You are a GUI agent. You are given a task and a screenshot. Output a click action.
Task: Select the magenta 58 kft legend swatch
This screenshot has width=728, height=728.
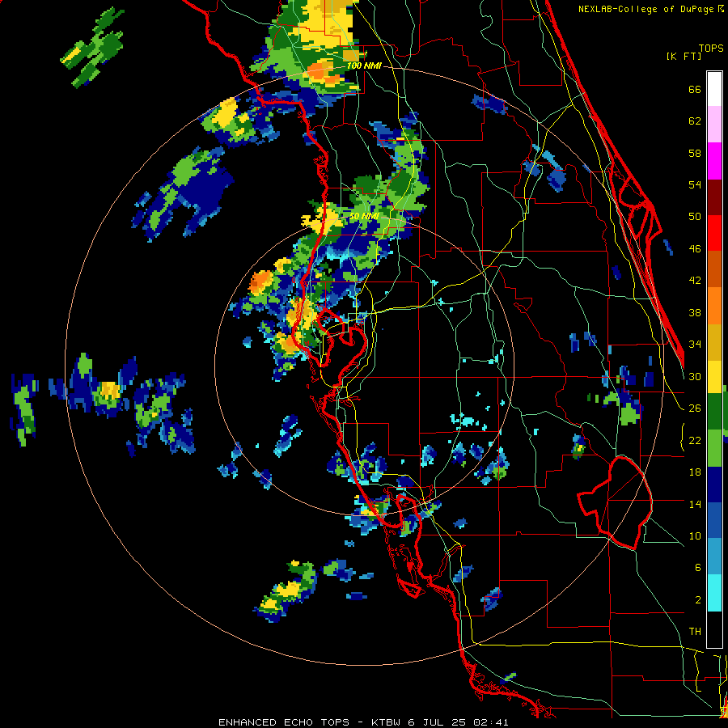point(714,161)
